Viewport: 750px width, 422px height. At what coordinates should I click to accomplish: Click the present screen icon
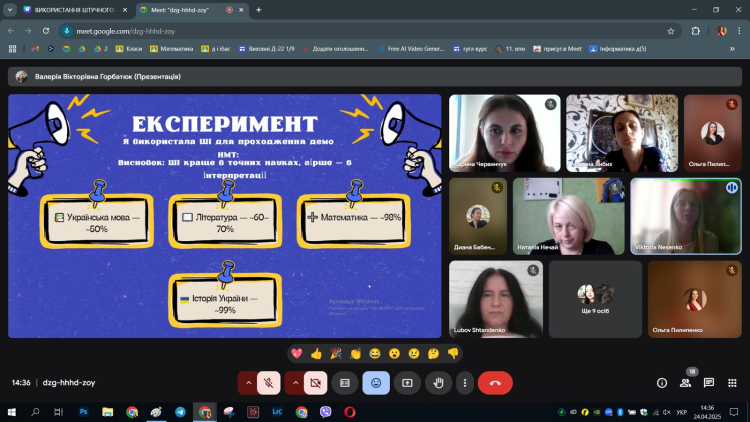point(407,382)
